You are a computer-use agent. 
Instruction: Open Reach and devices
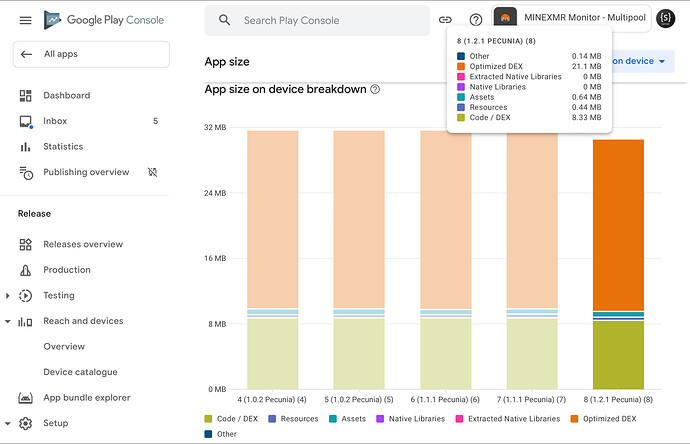83,321
